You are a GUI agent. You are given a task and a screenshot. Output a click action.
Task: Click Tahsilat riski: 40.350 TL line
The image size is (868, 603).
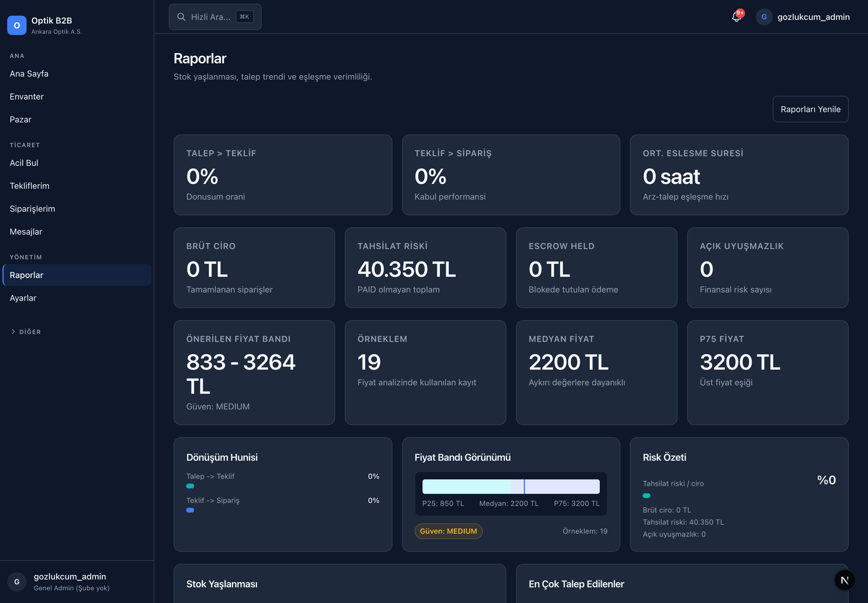[x=683, y=522]
